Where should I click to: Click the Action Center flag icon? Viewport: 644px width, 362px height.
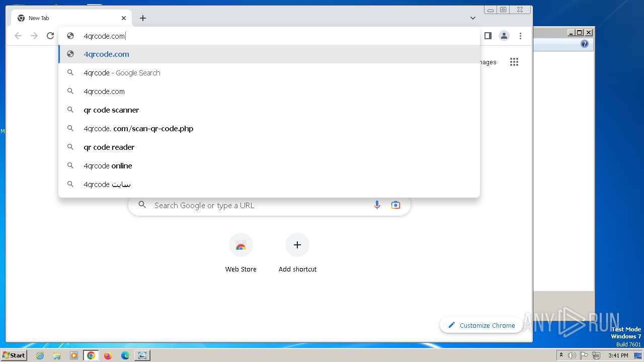tap(585, 355)
